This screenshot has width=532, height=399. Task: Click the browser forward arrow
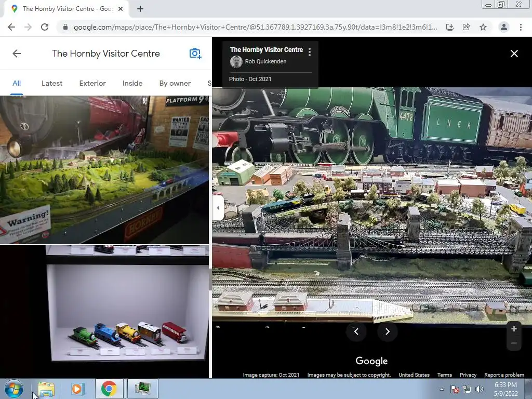tap(28, 27)
